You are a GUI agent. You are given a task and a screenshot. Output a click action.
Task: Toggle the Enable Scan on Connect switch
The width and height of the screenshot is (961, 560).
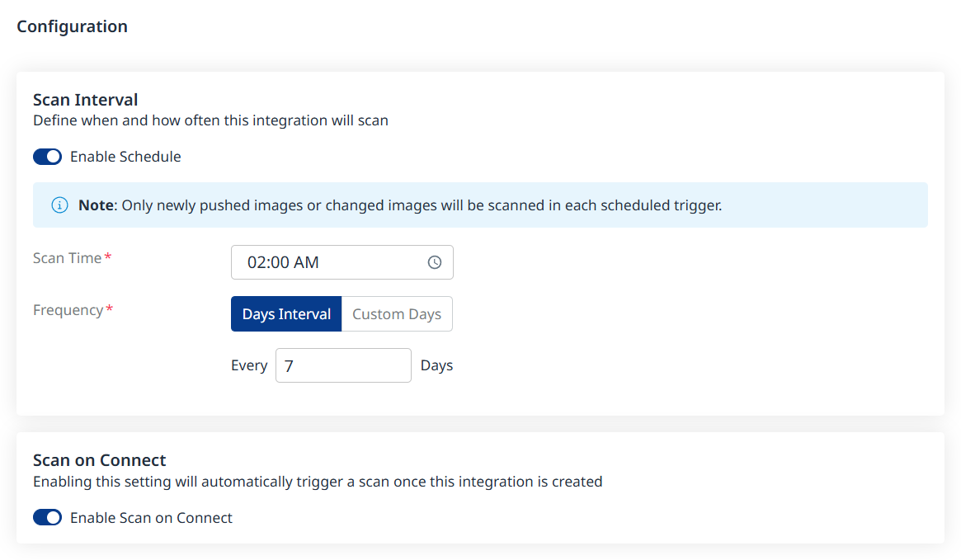point(48,518)
